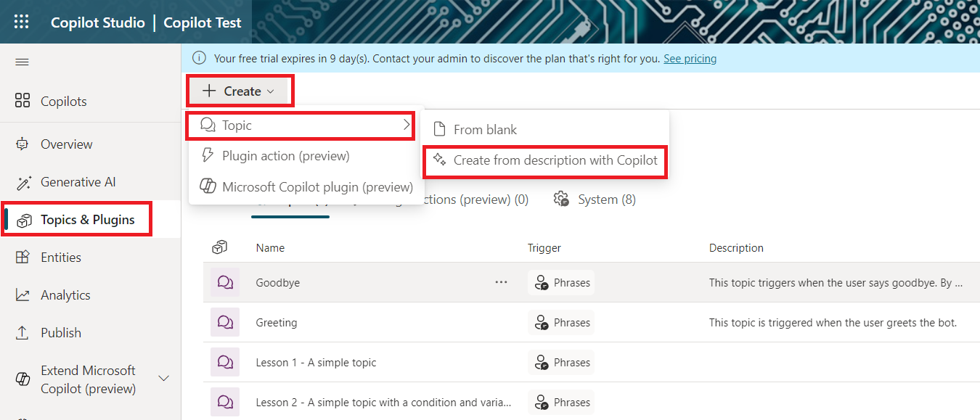
Task: Open the app launcher waffle icon
Action: coord(22,22)
